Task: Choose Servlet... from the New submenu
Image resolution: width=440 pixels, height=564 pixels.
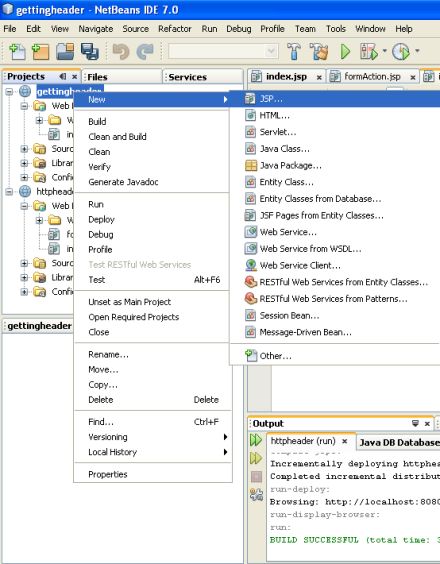Action: [335, 132]
